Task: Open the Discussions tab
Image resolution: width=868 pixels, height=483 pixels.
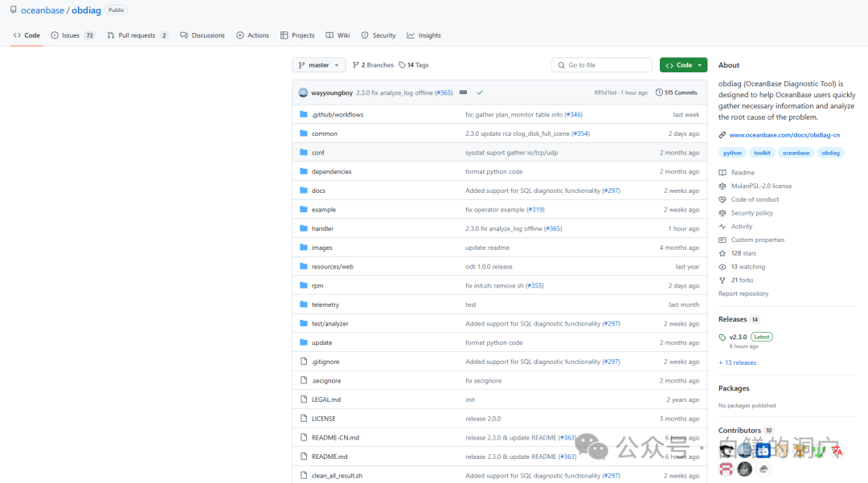Action: click(x=202, y=35)
